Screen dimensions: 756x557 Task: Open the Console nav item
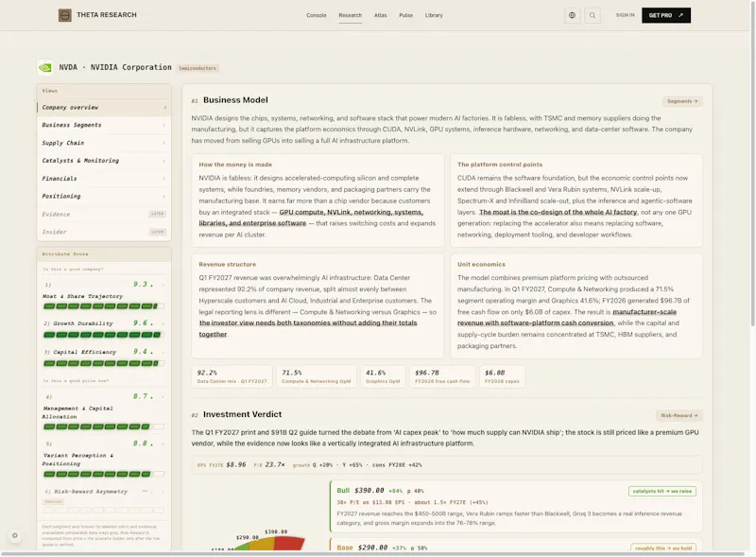317,15
